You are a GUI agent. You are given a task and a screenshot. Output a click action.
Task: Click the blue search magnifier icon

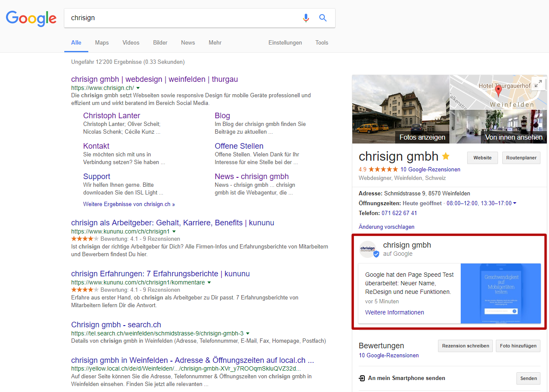point(323,18)
